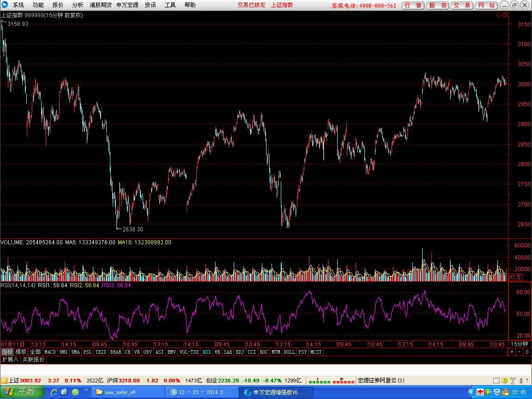Select the WR indicator
This screenshot has width=532, height=399.
(218, 352)
